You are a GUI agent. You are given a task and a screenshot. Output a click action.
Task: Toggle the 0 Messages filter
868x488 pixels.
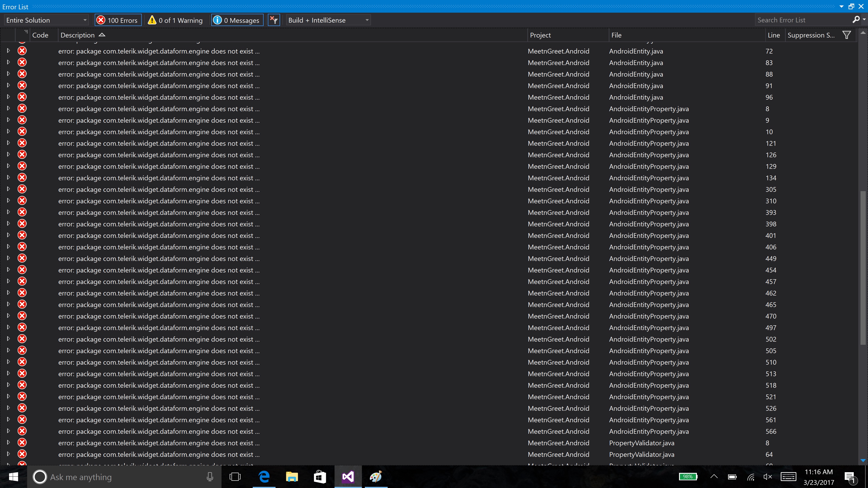tap(237, 20)
